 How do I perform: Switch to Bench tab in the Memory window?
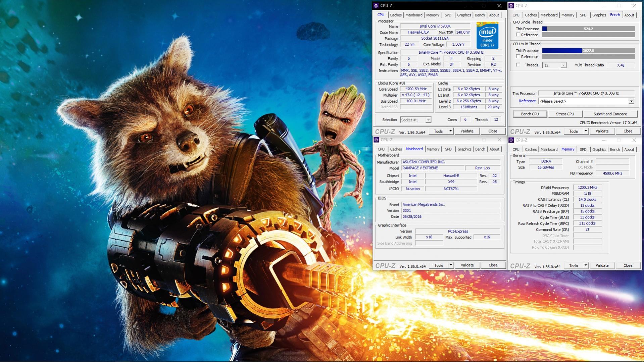tap(615, 149)
